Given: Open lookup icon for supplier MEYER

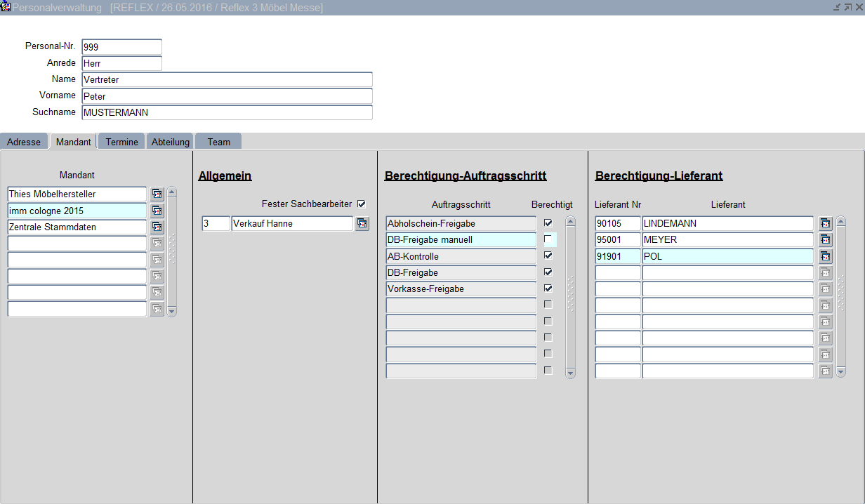Looking at the screenshot, I should pyautogui.click(x=825, y=240).
